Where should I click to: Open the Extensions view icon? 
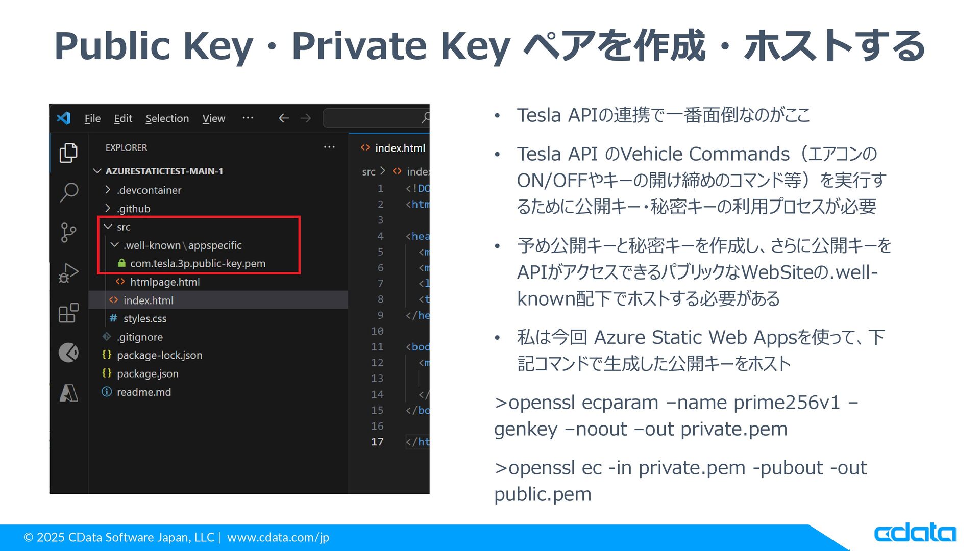[68, 313]
